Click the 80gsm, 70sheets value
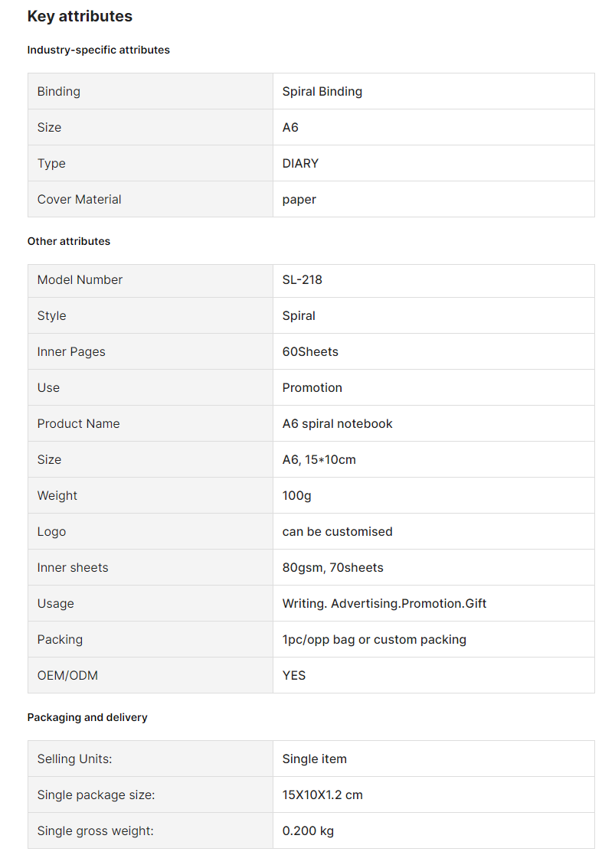The image size is (615, 868). [332, 567]
